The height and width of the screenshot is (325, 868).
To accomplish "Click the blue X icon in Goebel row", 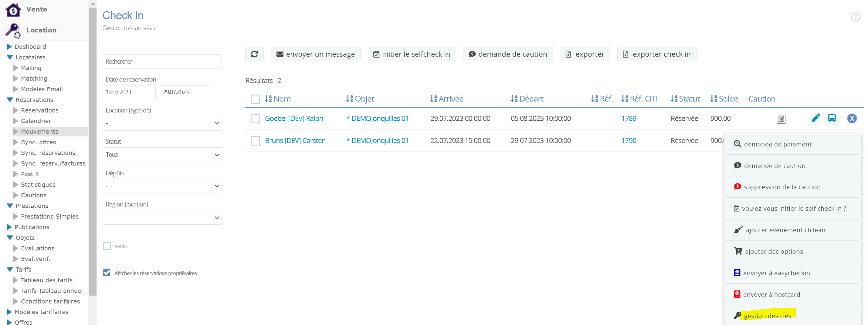I will [852, 119].
